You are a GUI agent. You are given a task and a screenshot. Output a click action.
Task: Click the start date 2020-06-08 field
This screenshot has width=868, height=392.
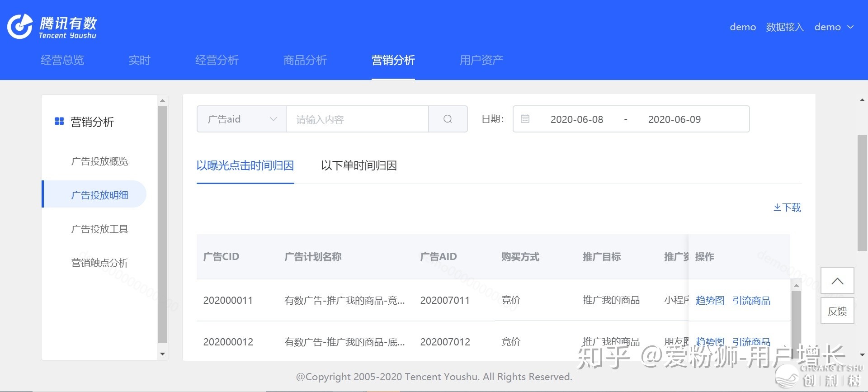[x=576, y=119]
